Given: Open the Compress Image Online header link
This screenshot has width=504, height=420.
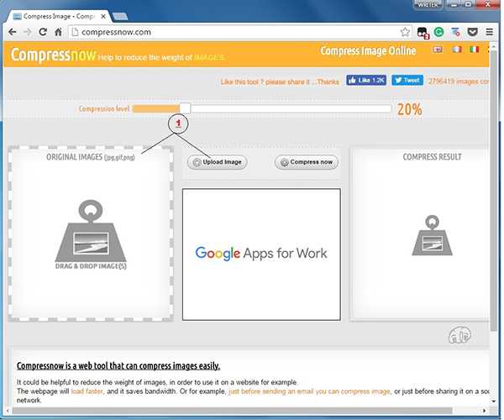Looking at the screenshot, I should tap(368, 50).
